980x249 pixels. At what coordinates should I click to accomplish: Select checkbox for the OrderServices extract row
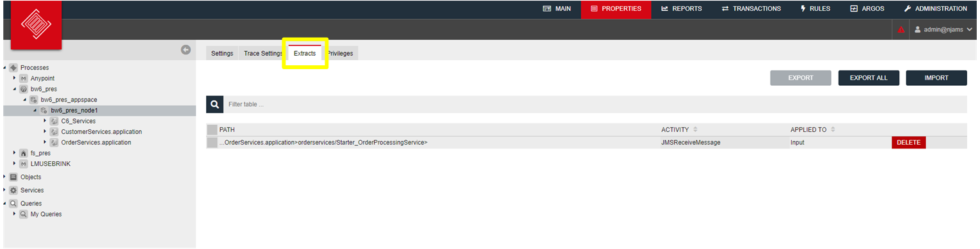click(212, 143)
